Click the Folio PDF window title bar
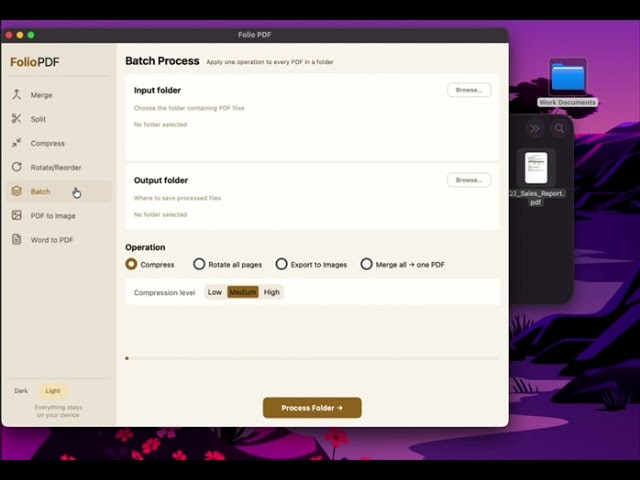Screen dimensions: 640x480 (255, 35)
